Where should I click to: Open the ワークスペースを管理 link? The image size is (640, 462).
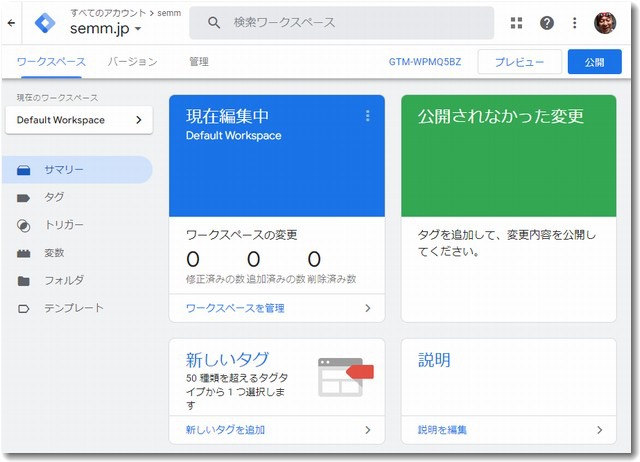(235, 308)
